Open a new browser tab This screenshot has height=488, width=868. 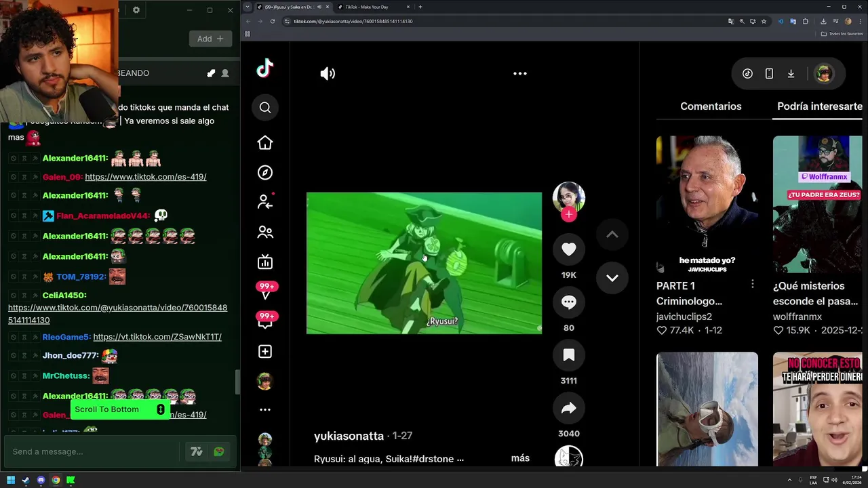tap(420, 7)
